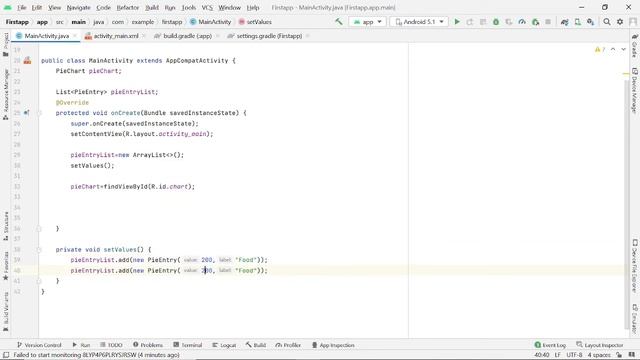Open the Problems tool window

pyautogui.click(x=148, y=345)
